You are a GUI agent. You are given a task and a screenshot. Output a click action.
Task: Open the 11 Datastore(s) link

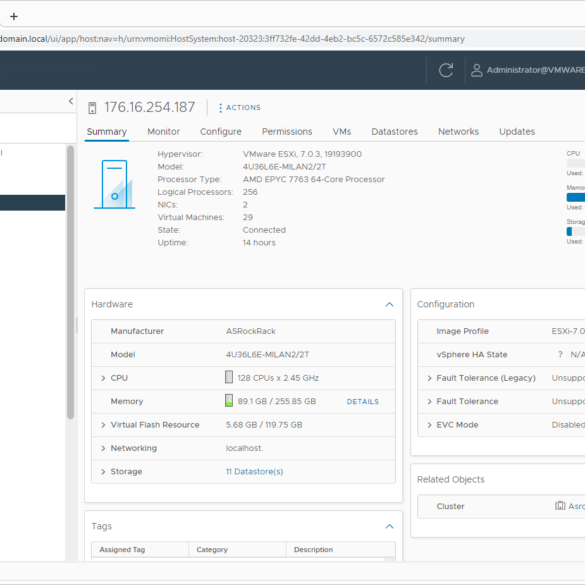pos(254,472)
